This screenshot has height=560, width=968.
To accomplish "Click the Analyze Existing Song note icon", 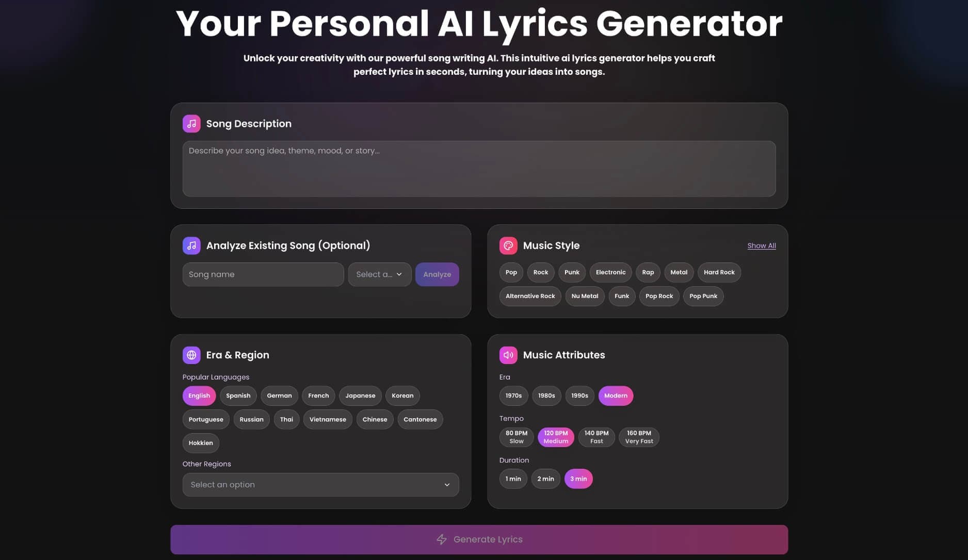I will click(191, 245).
